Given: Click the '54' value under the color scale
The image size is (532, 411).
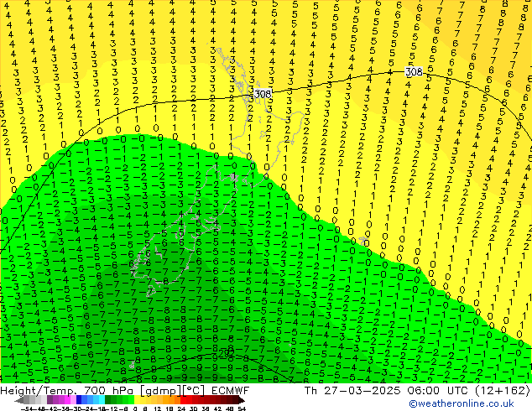Looking at the screenshot, I should point(242,408).
